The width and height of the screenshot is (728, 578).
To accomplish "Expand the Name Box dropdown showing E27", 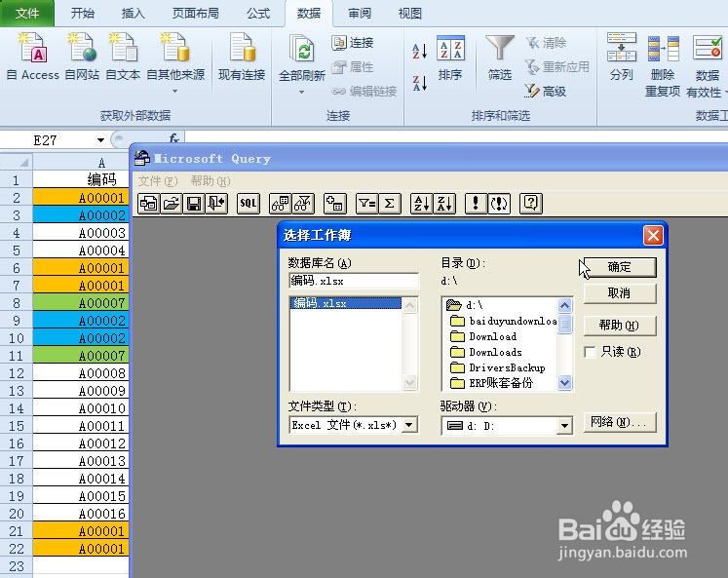I will 100,140.
